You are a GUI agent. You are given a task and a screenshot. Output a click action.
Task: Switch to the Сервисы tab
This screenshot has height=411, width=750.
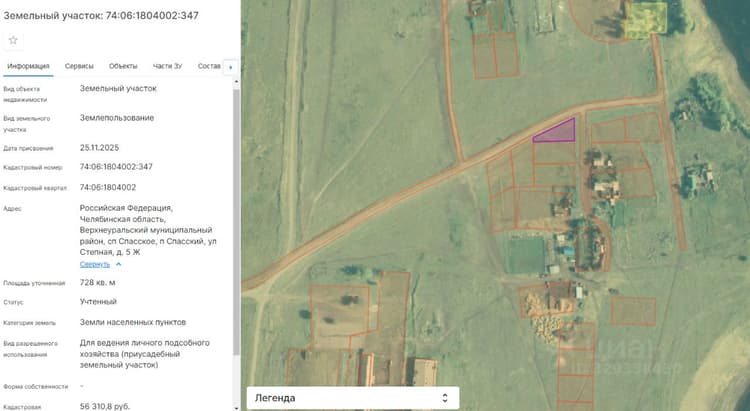click(79, 66)
